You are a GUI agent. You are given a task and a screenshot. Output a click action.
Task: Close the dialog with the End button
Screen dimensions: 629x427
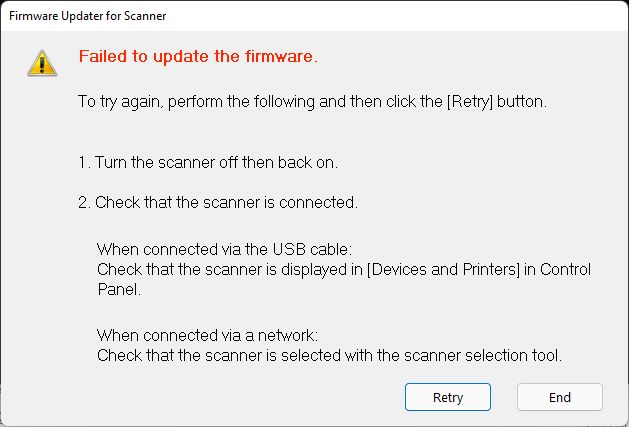(560, 397)
